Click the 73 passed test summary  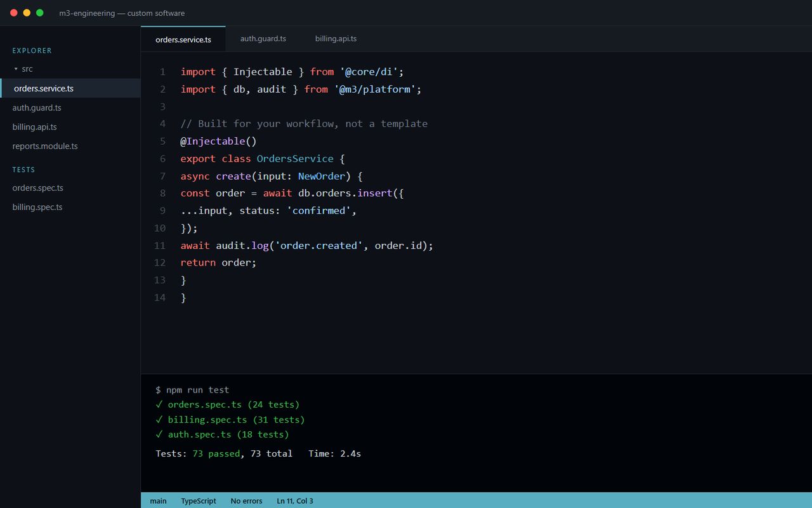click(216, 453)
